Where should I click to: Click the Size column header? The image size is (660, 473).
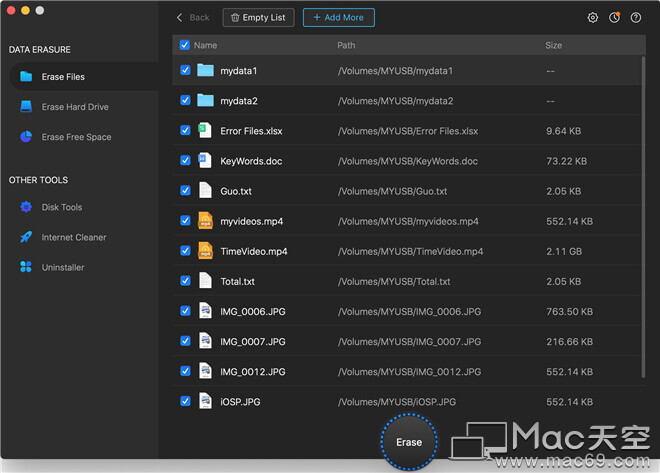554,45
